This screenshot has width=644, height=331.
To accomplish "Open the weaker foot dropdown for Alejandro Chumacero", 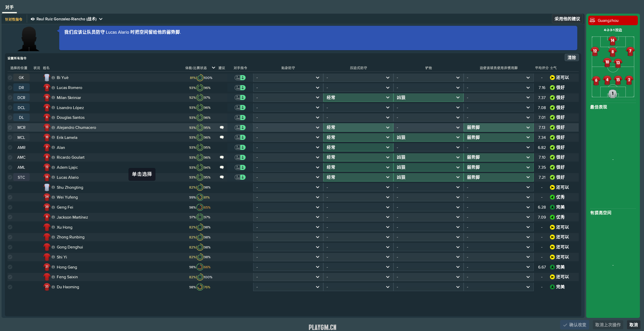I will tap(498, 128).
